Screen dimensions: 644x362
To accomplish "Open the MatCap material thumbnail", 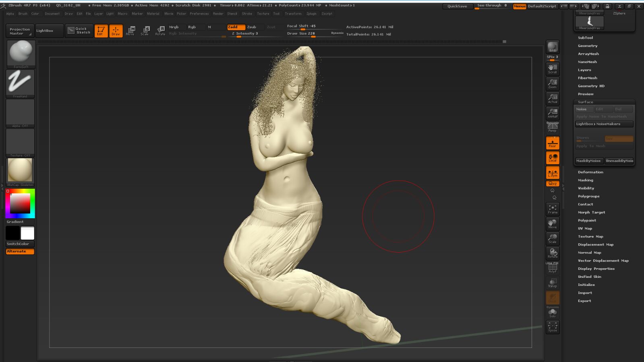I will (x=20, y=170).
